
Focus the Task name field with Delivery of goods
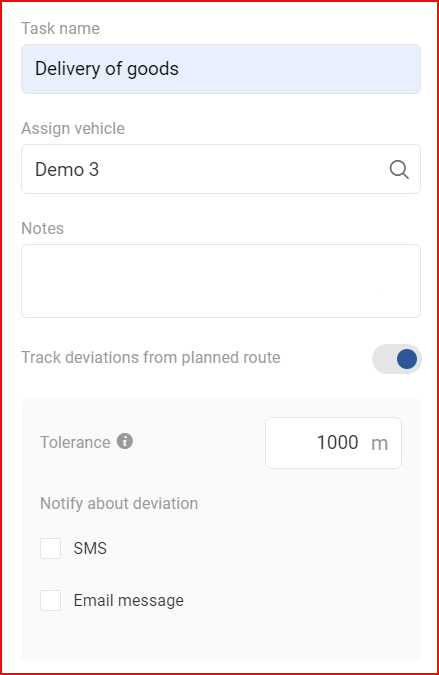click(221, 69)
